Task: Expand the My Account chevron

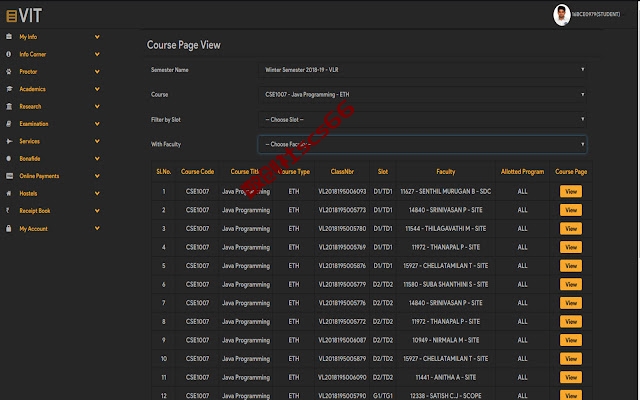Action: coord(97,229)
